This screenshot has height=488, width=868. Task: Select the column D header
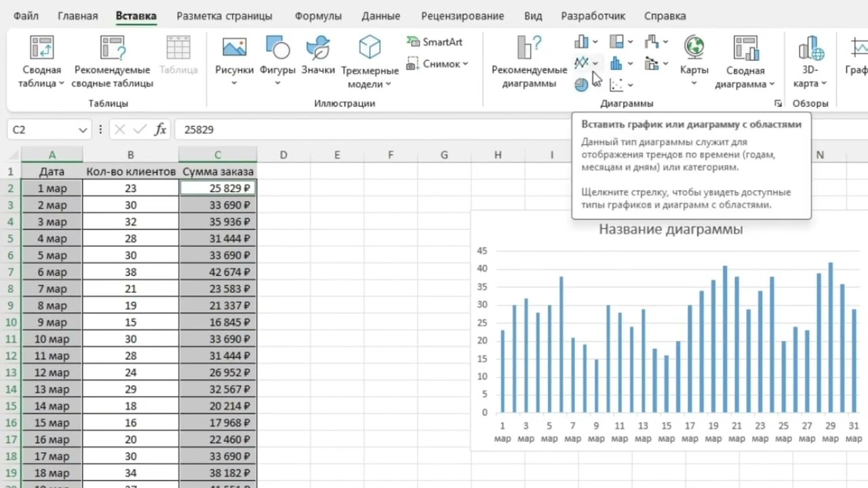283,155
